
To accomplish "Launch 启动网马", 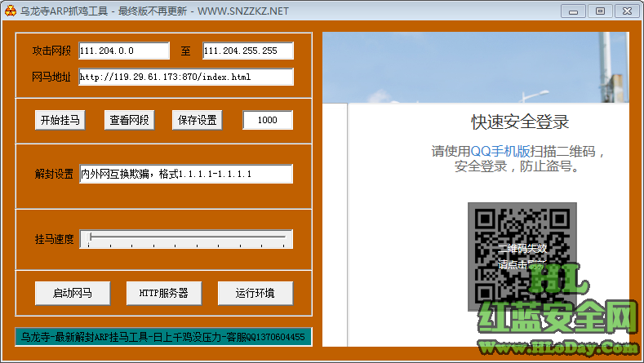I will pos(73,293).
